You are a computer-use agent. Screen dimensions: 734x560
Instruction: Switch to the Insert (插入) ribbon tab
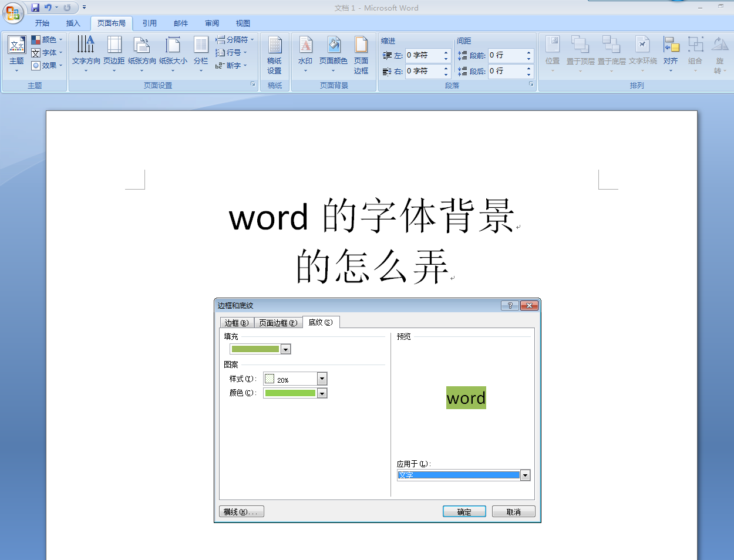pyautogui.click(x=73, y=23)
